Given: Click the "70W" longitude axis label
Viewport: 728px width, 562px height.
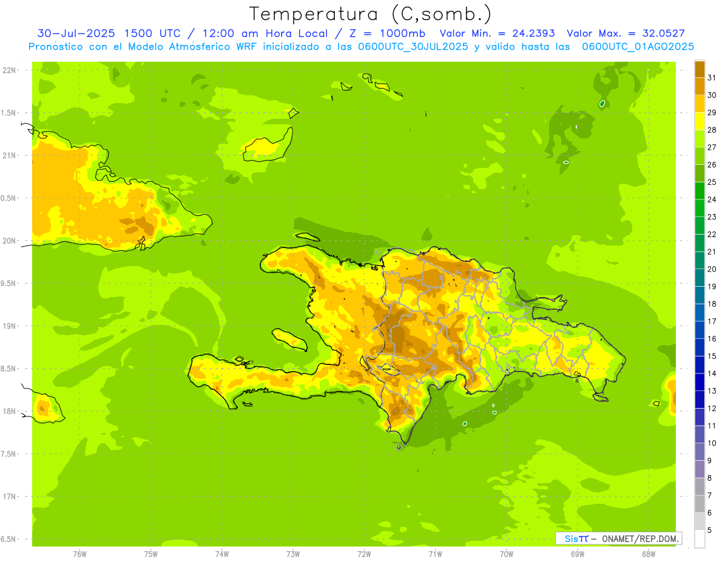Looking at the screenshot, I should pos(506,554).
